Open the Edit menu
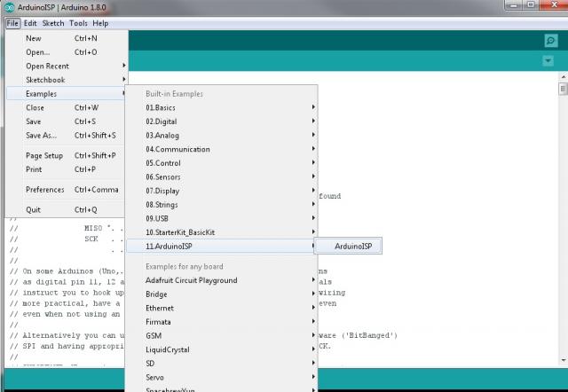 (30, 23)
